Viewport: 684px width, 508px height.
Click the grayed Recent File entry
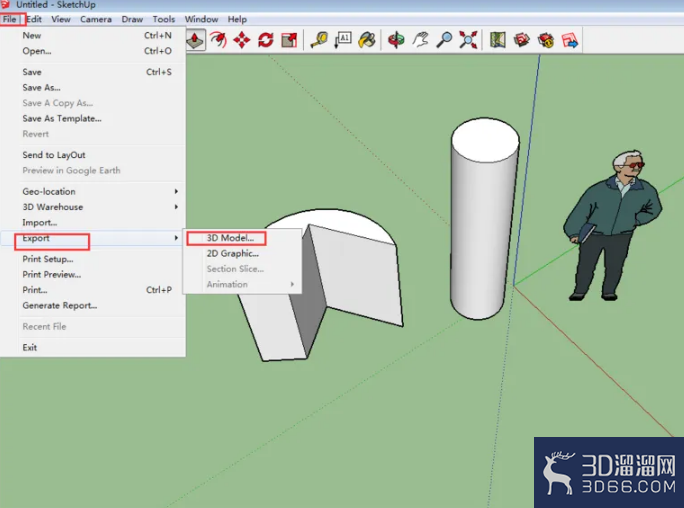(x=92, y=327)
